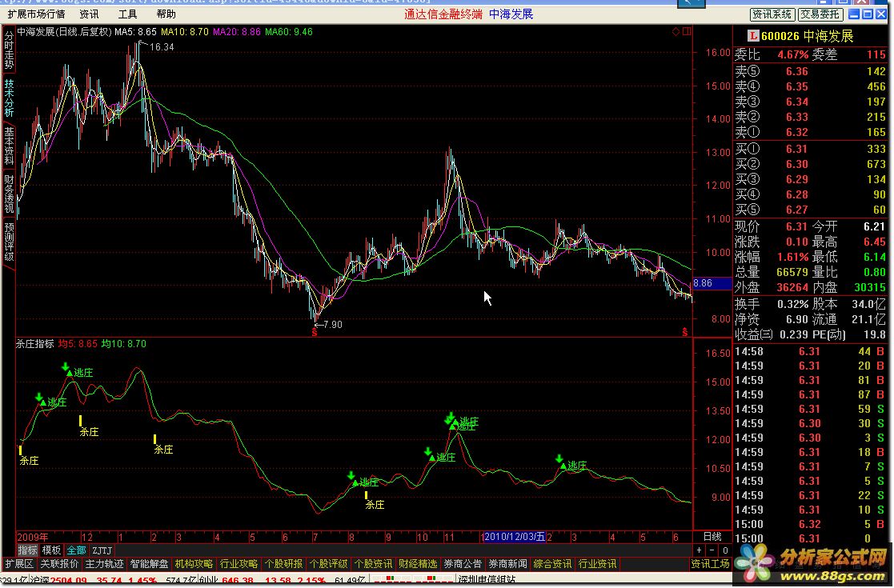Switch to the 预测评级 side tab

tap(9, 242)
